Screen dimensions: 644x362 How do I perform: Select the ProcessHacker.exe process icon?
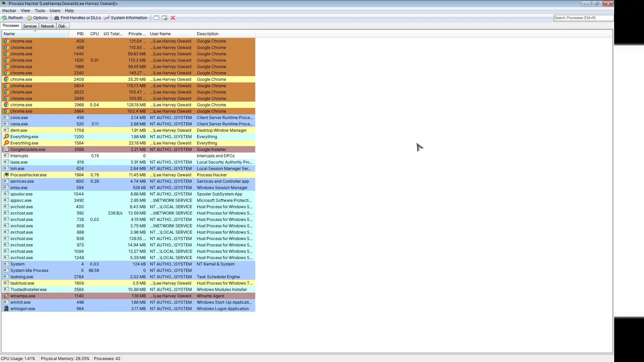tap(6, 175)
